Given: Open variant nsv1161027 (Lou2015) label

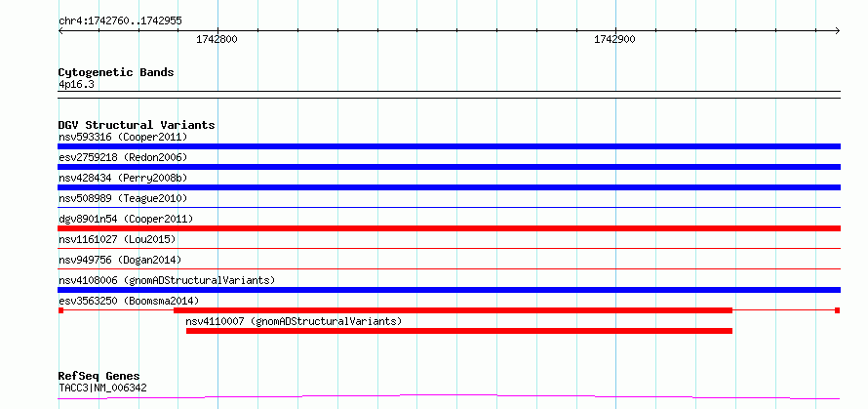Looking at the screenshot, I should 117,239.
